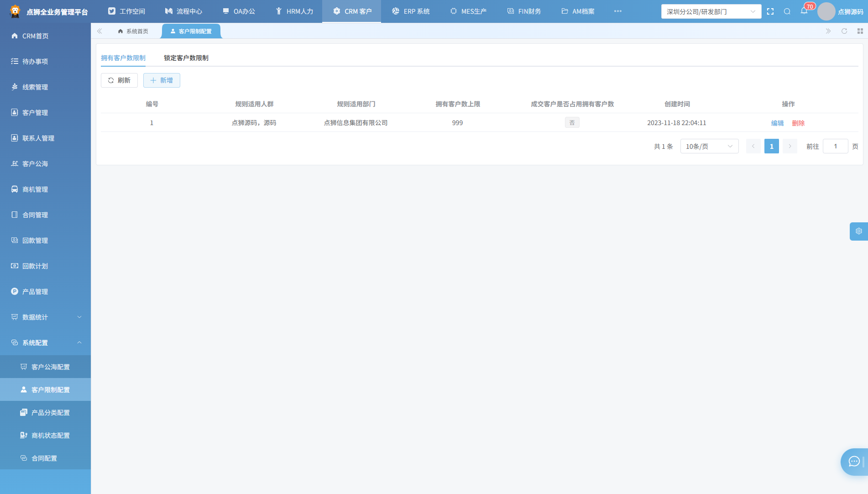Open the 10条/页 page size dropdown
Screen dimensions: 868x494
[x=709, y=147]
